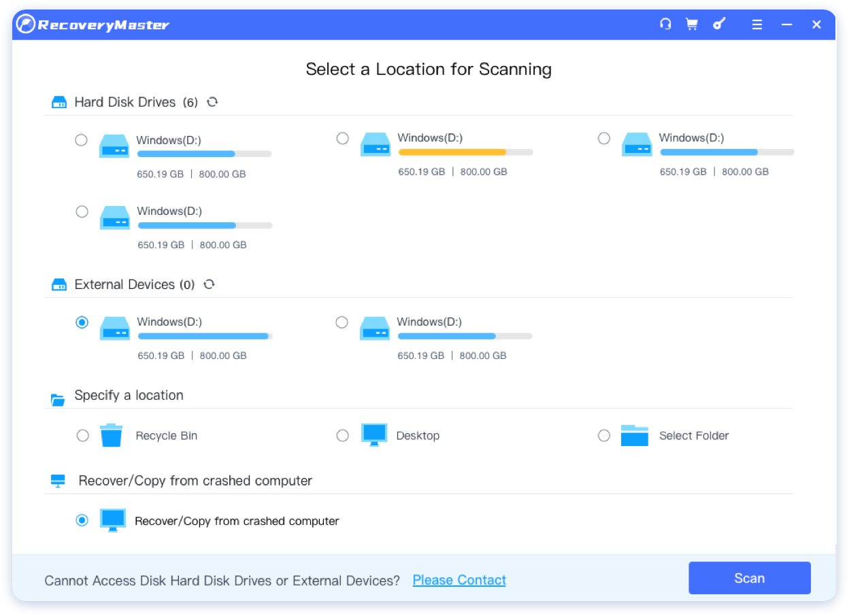Click drive icon of first Hard Disk Drives entry
The width and height of the screenshot is (849, 616).
click(x=114, y=146)
